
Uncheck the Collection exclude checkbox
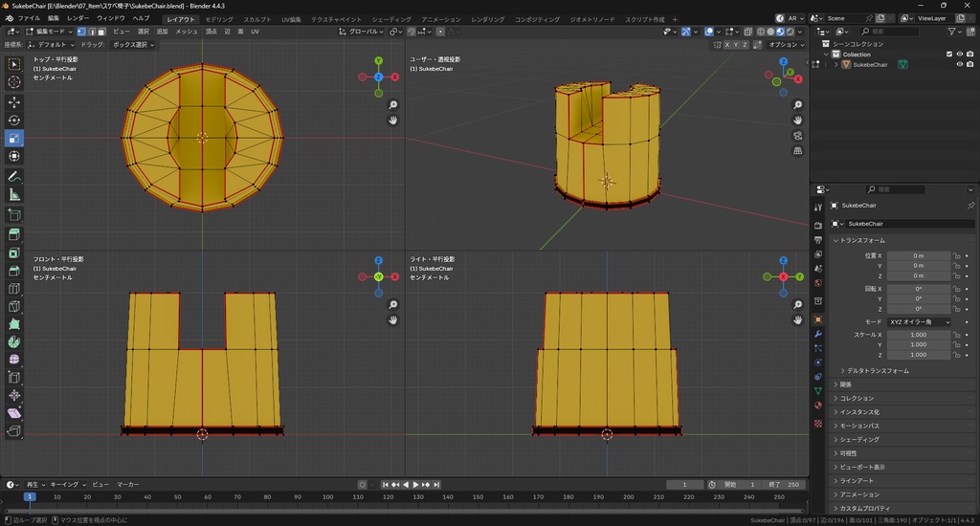(x=949, y=55)
